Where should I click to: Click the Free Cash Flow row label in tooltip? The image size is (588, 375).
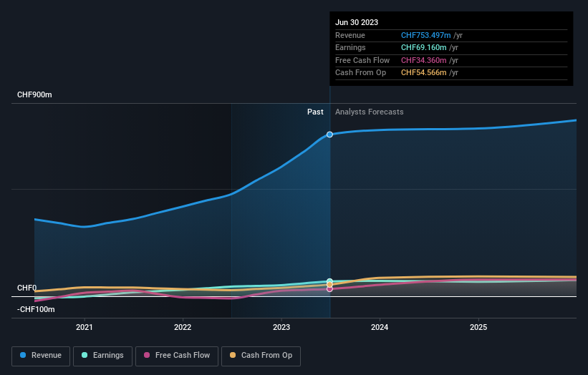(x=362, y=60)
